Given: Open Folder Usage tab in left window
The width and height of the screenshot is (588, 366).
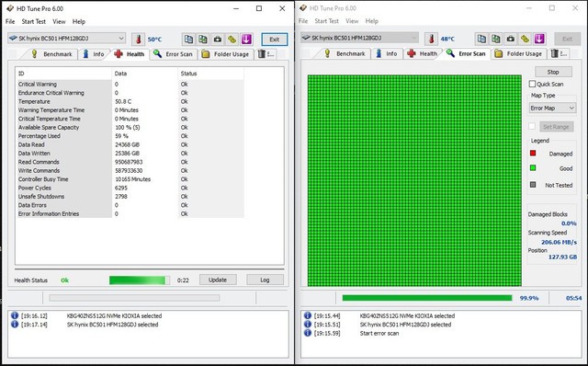Looking at the screenshot, I should [x=226, y=54].
